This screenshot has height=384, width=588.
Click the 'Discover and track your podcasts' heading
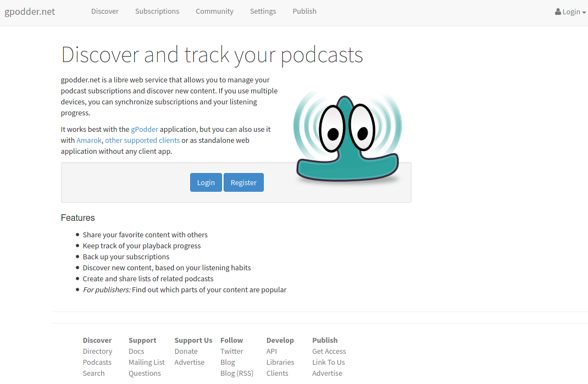[212, 55]
